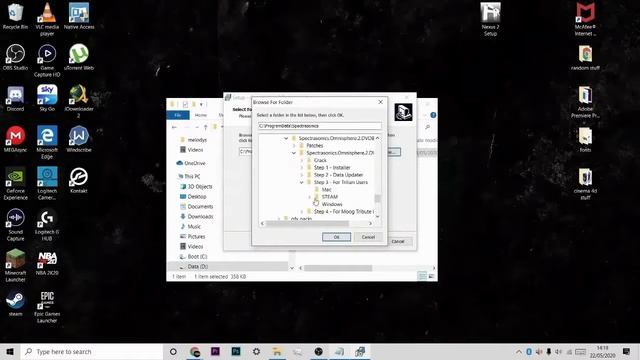Image resolution: width=640 pixels, height=360 pixels.
Task: Open Sound Capture desktop shortcut
Action: point(15,225)
